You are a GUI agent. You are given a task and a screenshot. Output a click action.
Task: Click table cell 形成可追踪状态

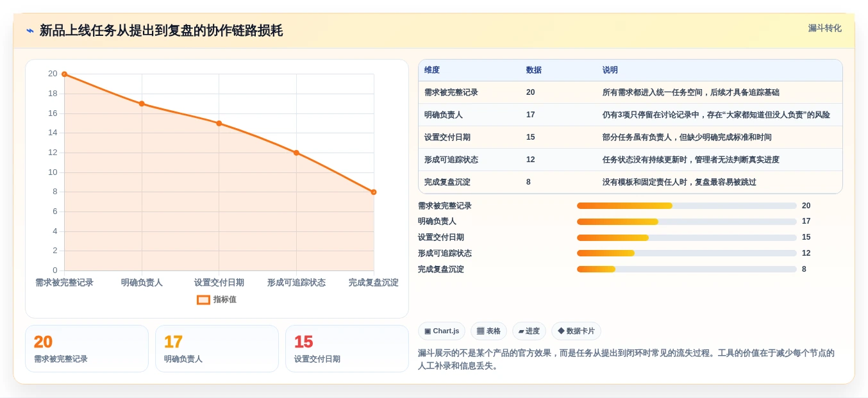(x=451, y=160)
